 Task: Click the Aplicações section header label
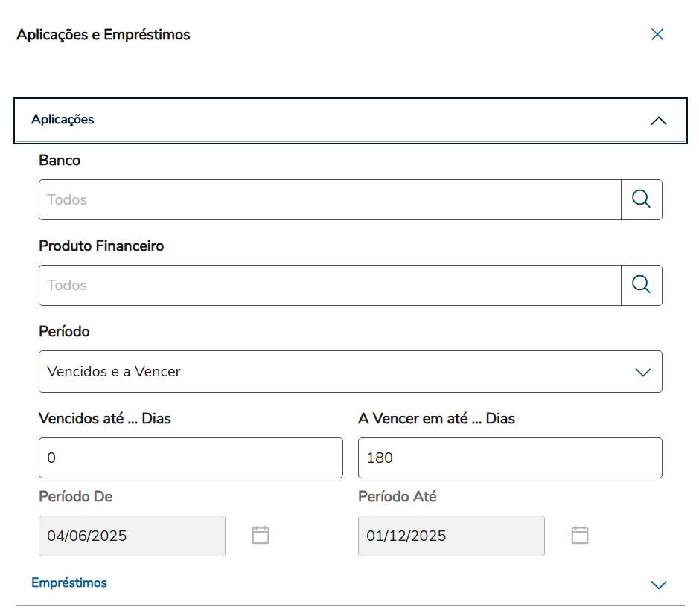(x=63, y=120)
